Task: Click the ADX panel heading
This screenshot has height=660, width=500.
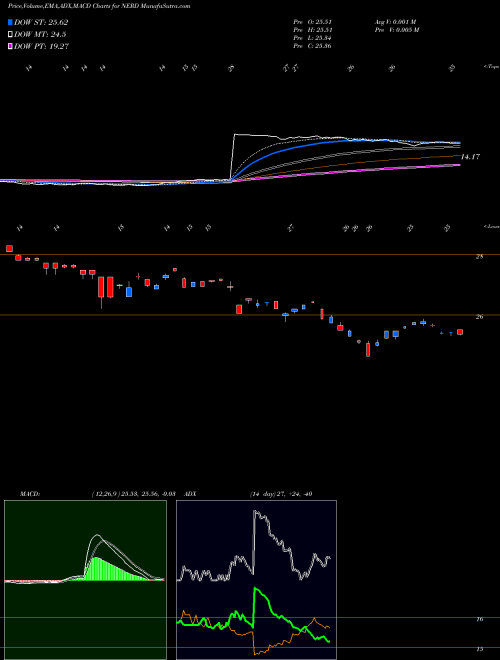Action: coord(191,494)
